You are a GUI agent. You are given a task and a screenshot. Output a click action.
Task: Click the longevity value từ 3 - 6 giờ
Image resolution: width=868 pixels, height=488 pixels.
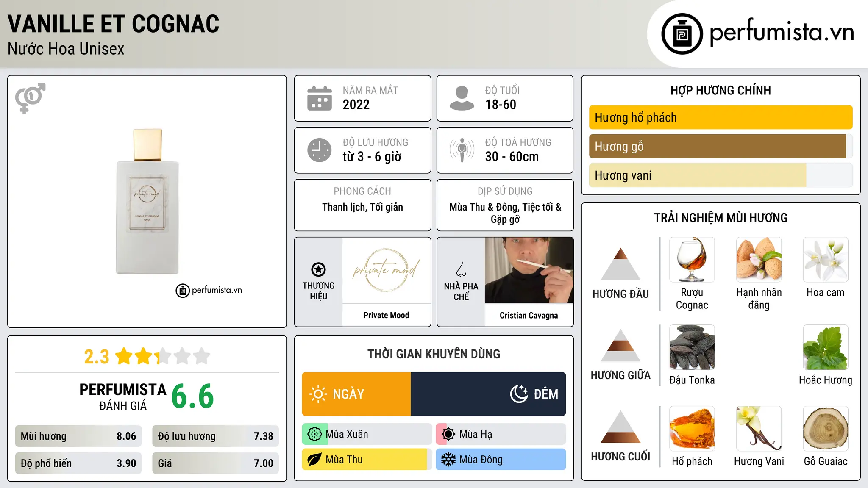pyautogui.click(x=372, y=157)
